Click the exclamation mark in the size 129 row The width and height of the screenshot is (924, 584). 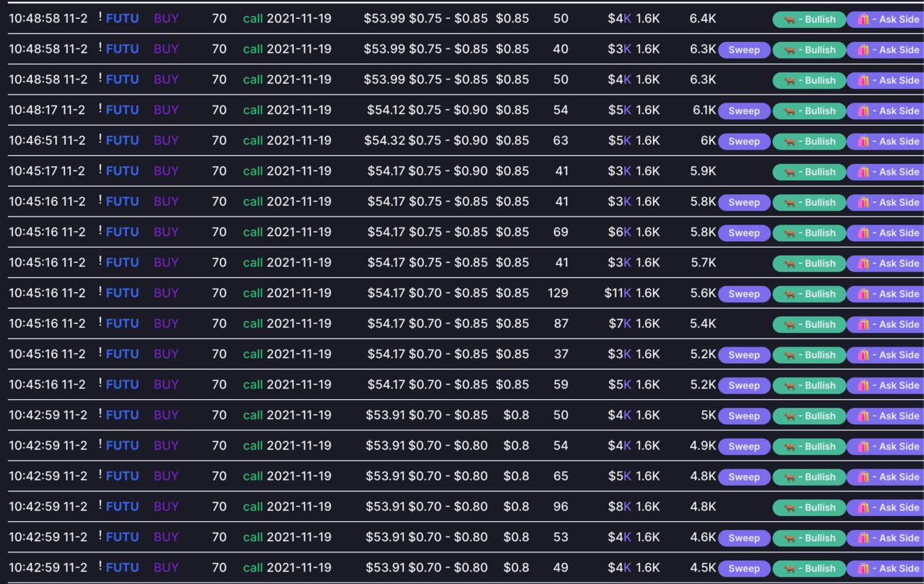(100, 292)
